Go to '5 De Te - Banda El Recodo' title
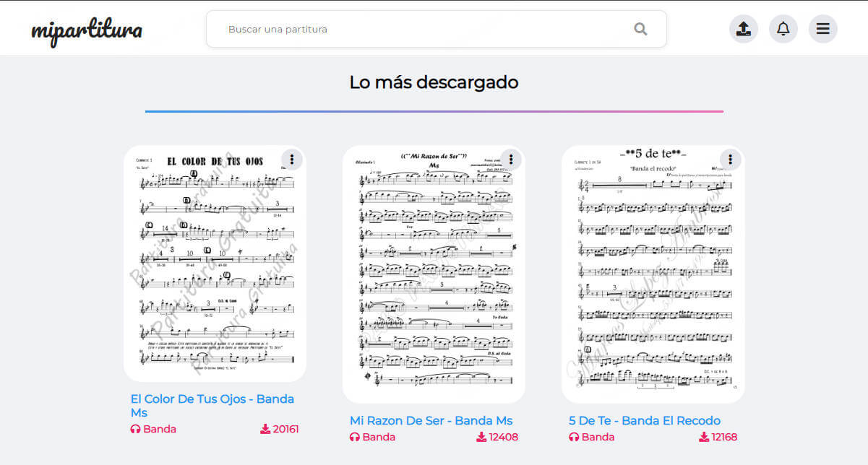The height and width of the screenshot is (465, 868). click(x=644, y=420)
